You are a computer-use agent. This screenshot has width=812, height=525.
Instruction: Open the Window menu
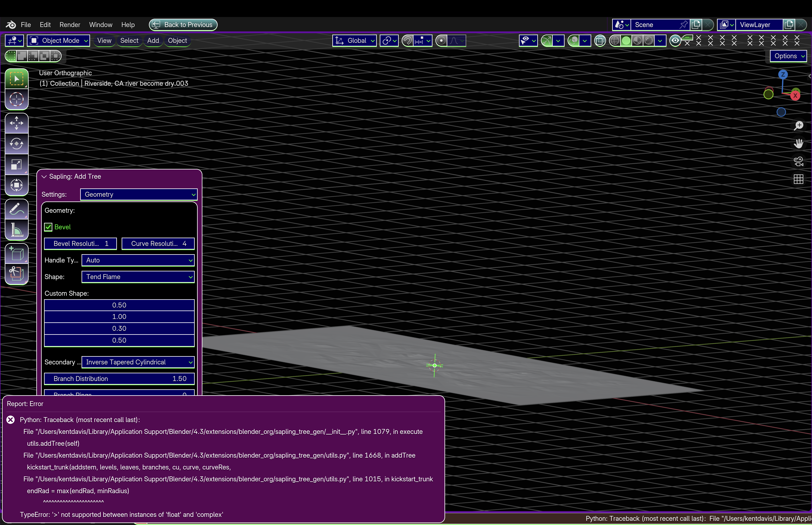(101, 24)
